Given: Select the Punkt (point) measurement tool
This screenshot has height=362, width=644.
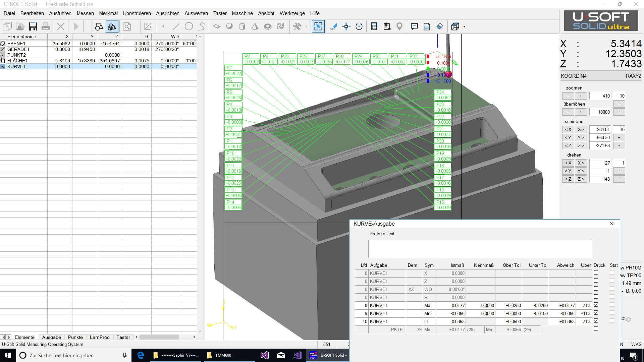Looking at the screenshot, I should [x=163, y=26].
